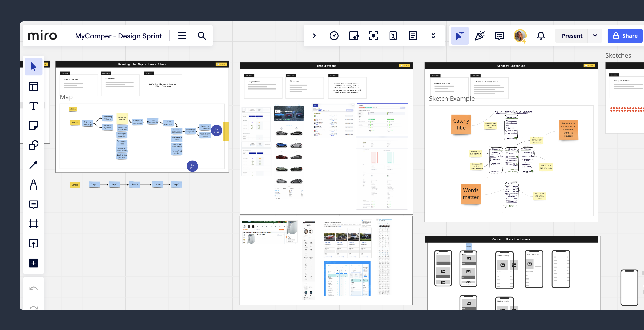Expand more apps double chevron

pyautogui.click(x=433, y=36)
